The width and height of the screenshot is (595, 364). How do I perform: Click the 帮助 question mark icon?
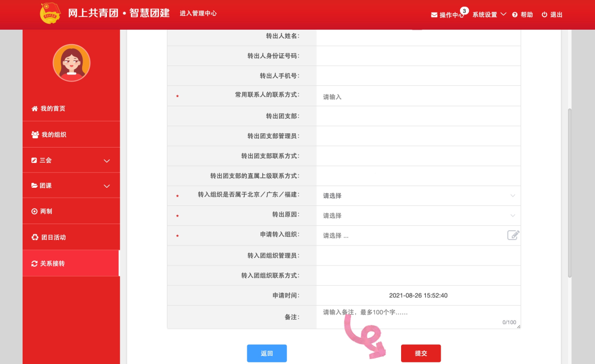tap(515, 14)
